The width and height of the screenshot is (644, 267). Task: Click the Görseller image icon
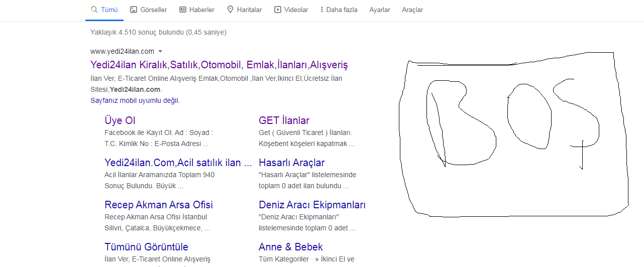pos(133,10)
